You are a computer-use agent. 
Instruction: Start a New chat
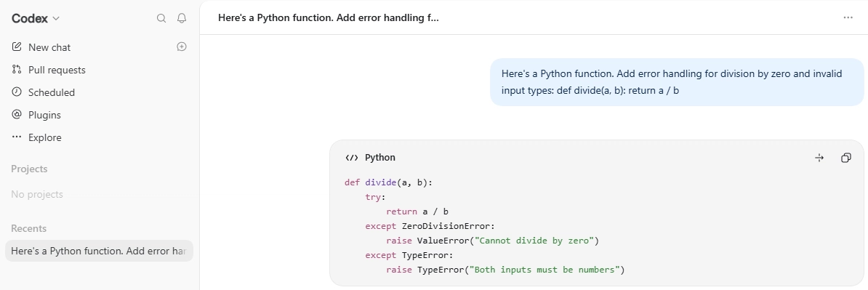tap(49, 47)
